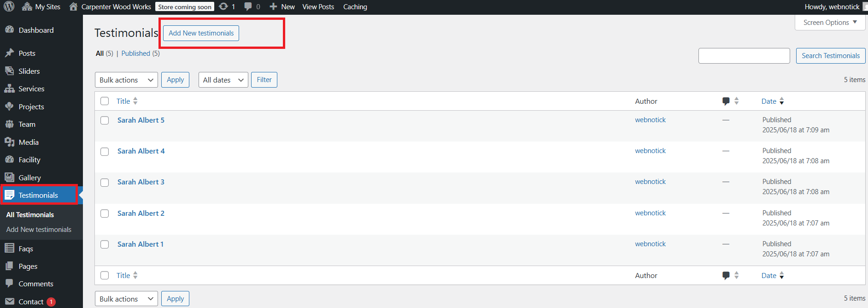Toggle the select-all checkbox in table header
The height and width of the screenshot is (308, 868).
tap(105, 101)
